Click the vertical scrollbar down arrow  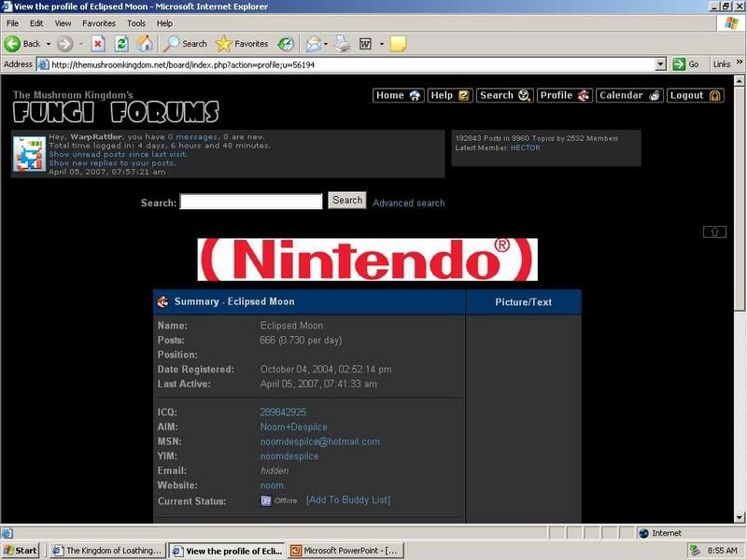click(x=739, y=517)
